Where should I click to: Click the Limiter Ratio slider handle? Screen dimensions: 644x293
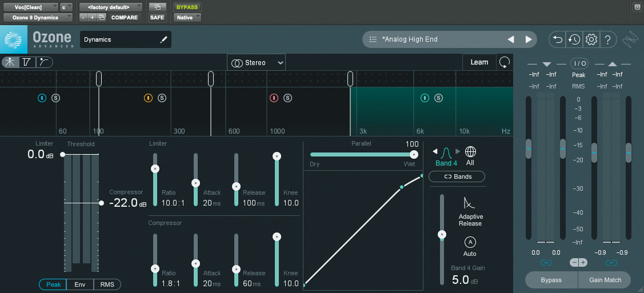pos(155,168)
